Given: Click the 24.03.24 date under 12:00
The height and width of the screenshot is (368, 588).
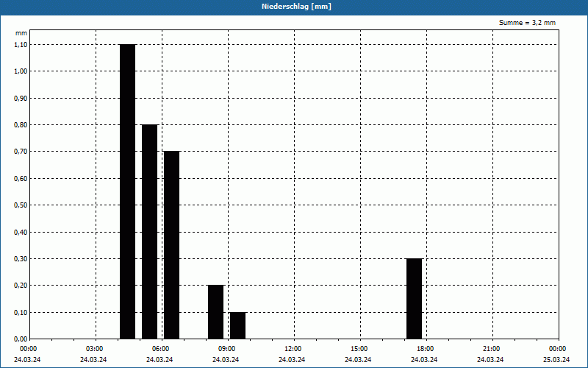Looking at the screenshot, I should coord(292,360).
